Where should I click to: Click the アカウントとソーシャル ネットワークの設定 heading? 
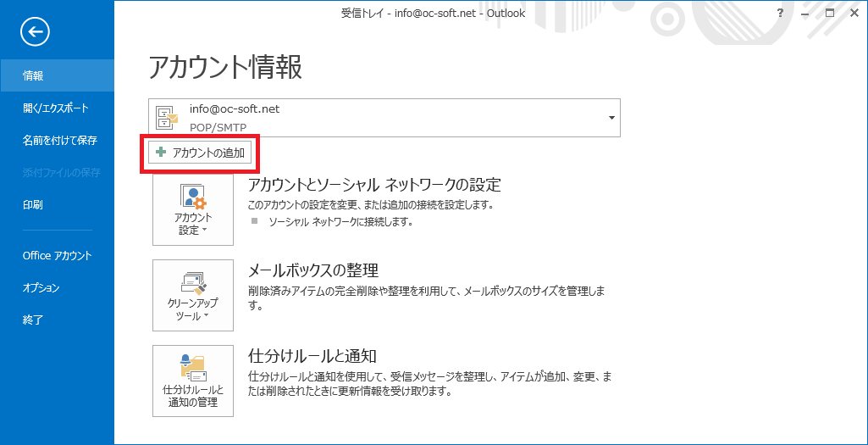tap(375, 184)
